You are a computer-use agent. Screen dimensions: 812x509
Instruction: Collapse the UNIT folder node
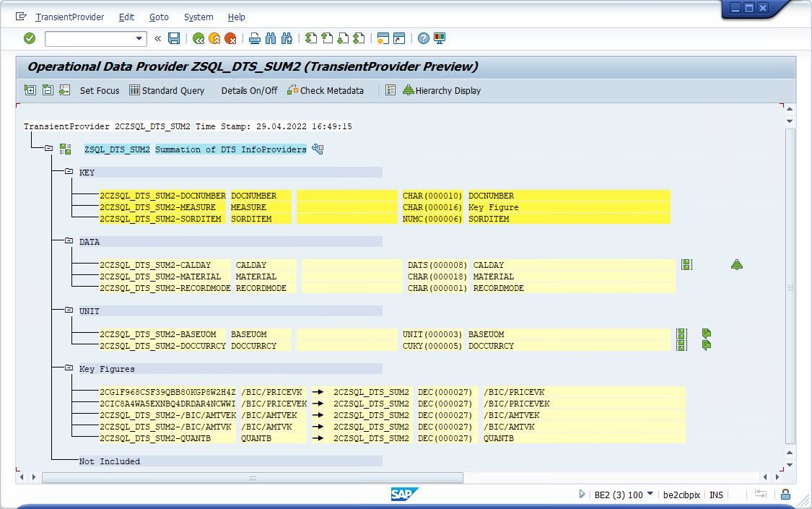(x=69, y=310)
